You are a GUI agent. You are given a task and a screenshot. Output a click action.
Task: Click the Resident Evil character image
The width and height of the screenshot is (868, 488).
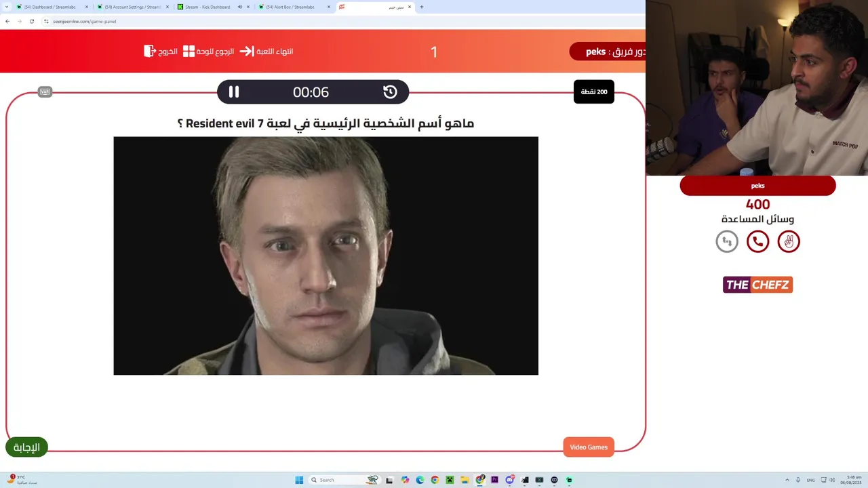point(325,256)
